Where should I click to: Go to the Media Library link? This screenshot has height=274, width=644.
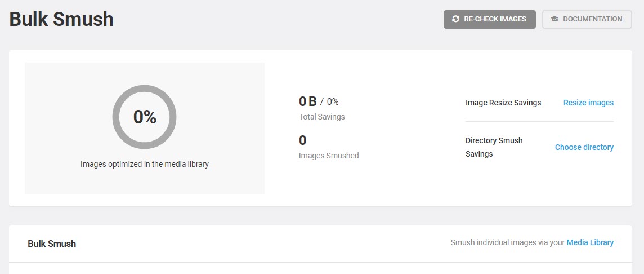[x=590, y=242]
